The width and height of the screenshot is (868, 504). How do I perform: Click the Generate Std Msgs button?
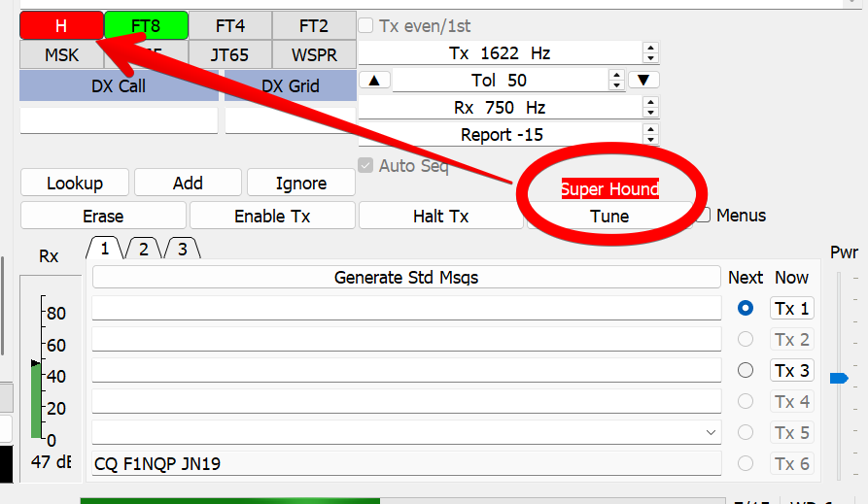click(406, 278)
